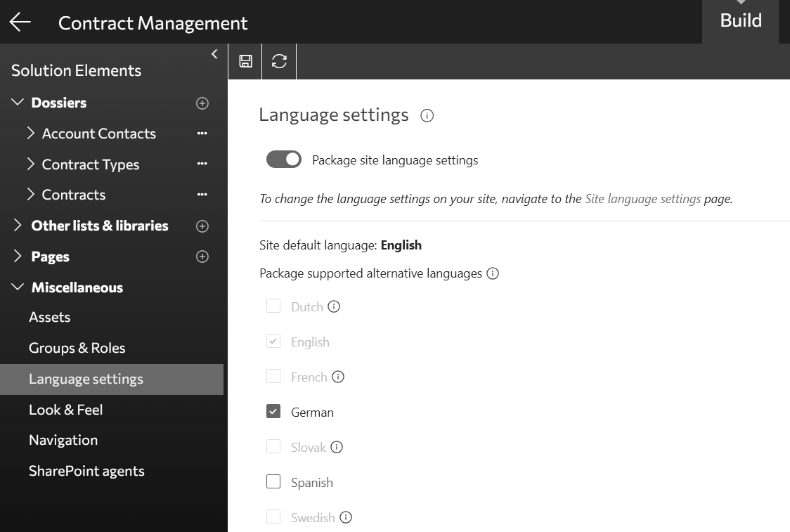Enable the Spanish language checkbox

tap(273, 482)
